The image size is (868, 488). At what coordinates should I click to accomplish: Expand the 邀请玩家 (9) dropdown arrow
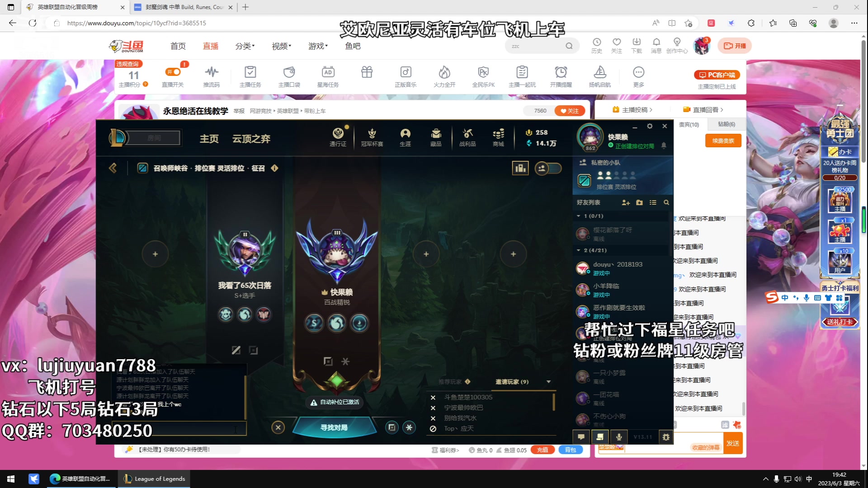[x=548, y=382]
